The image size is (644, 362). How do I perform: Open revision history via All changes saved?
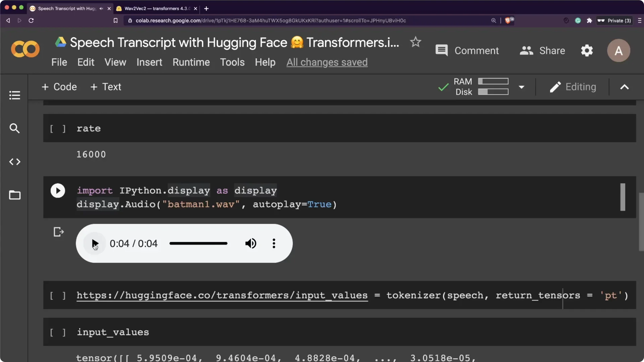[x=327, y=62]
